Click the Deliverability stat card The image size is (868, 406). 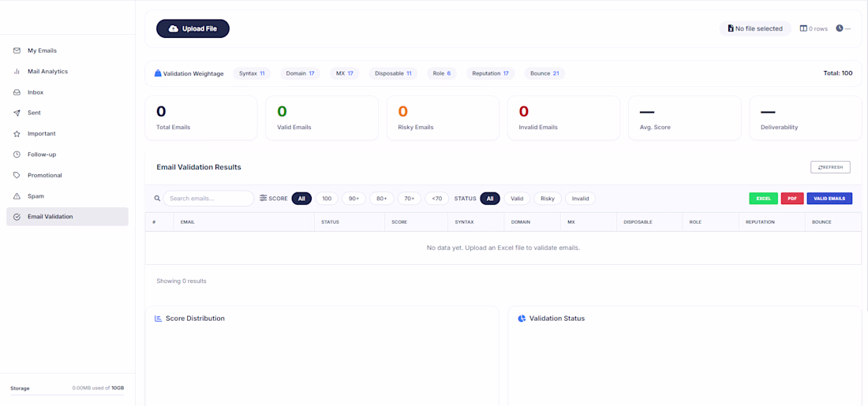click(806, 117)
